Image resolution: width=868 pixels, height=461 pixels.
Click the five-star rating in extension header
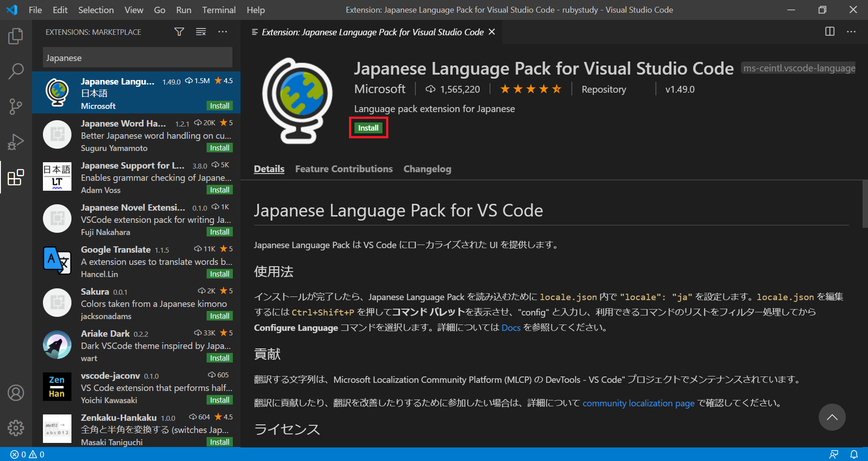point(531,89)
